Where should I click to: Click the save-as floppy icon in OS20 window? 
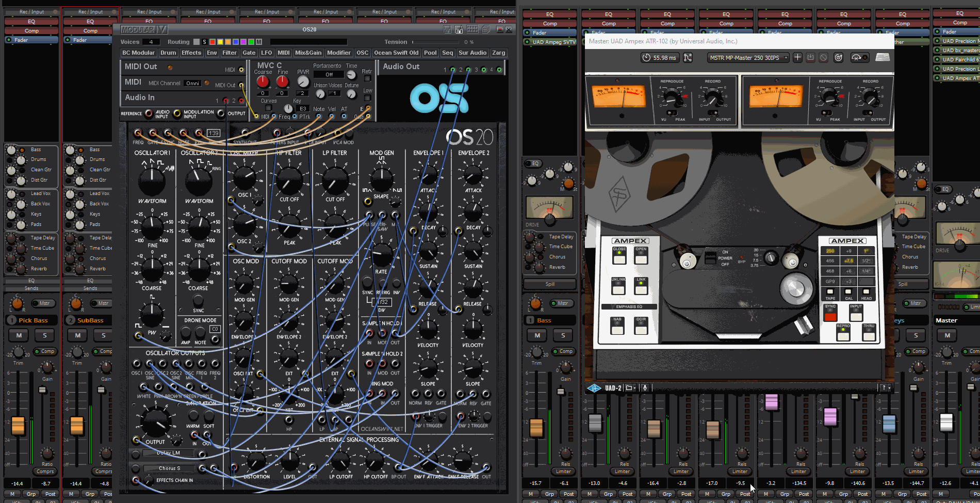(x=459, y=29)
